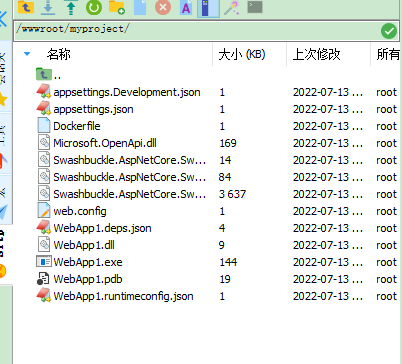Click the Dockerfile blank page icon

coord(44,126)
